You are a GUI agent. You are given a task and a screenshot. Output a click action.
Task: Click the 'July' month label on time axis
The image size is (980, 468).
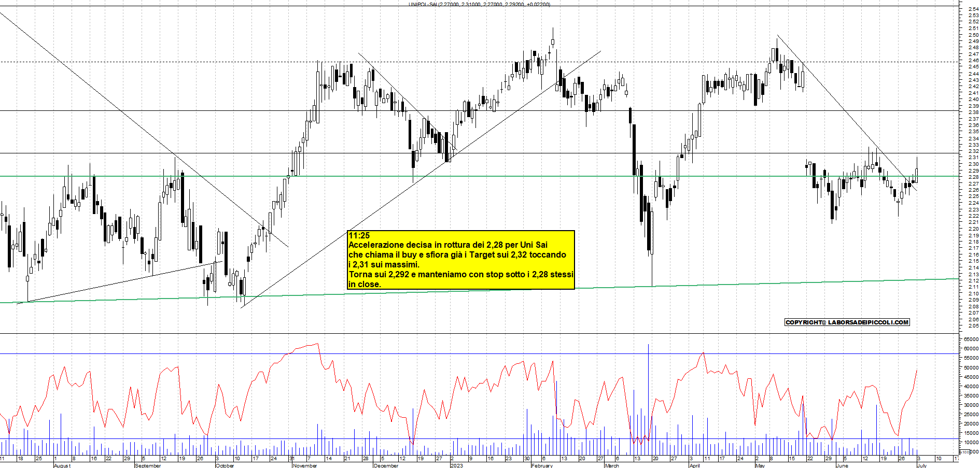tap(921, 465)
